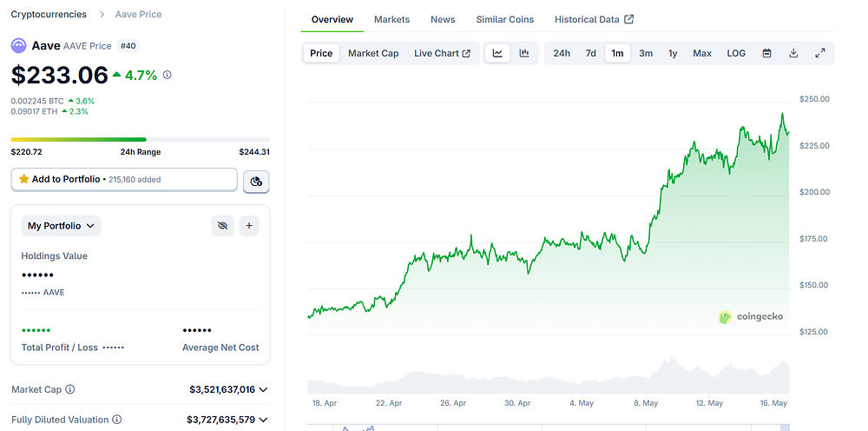The height and width of the screenshot is (431, 868).
Task: Click the $244.31 range high value
Action: [x=254, y=152]
